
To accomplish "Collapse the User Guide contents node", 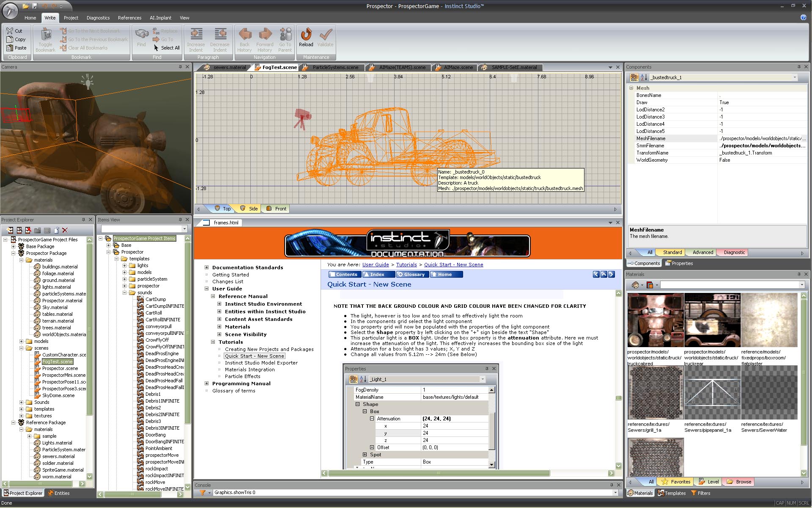I will coord(206,289).
